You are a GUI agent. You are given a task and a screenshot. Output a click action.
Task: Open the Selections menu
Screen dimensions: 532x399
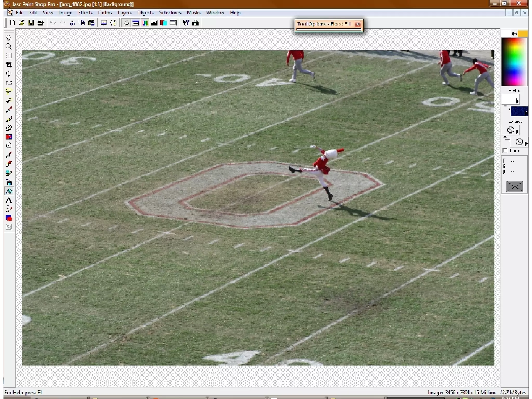[170, 12]
